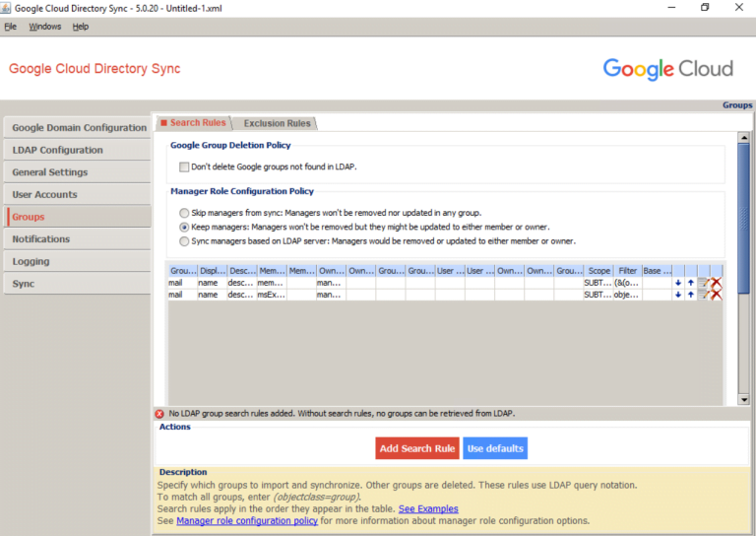The image size is (756, 536).
Task: Open the Sync section
Action: tap(77, 284)
